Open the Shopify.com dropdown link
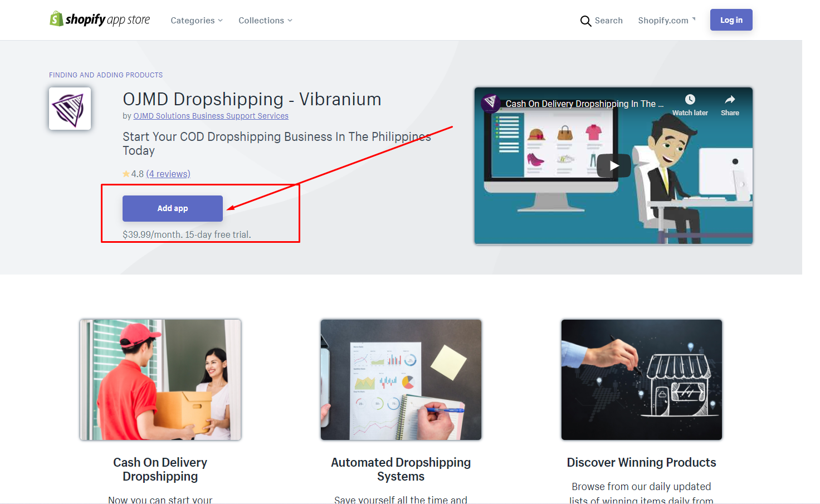Image resolution: width=820 pixels, height=504 pixels. tap(666, 21)
